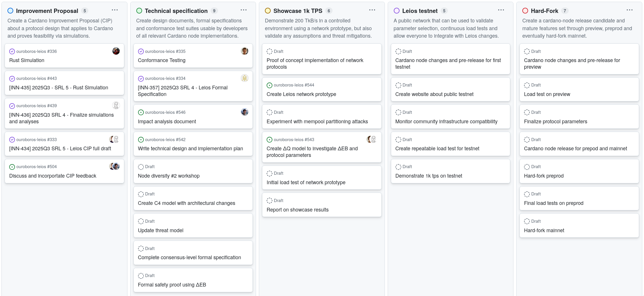Open the Create Leios network prototype issue
Image resolution: width=644 pixels, height=296 pixels.
(x=301, y=94)
